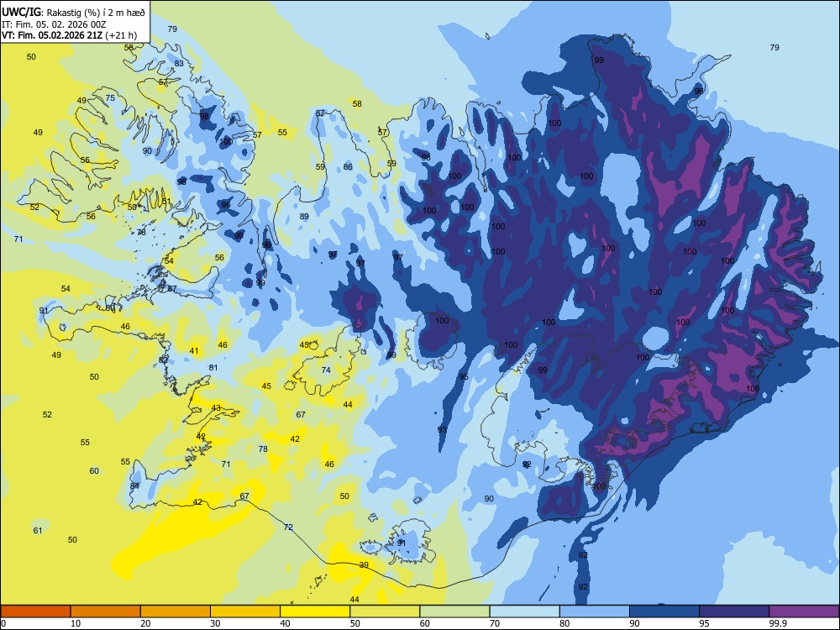Click the humidity value '83' on the map
The image size is (840, 630).
click(179, 63)
